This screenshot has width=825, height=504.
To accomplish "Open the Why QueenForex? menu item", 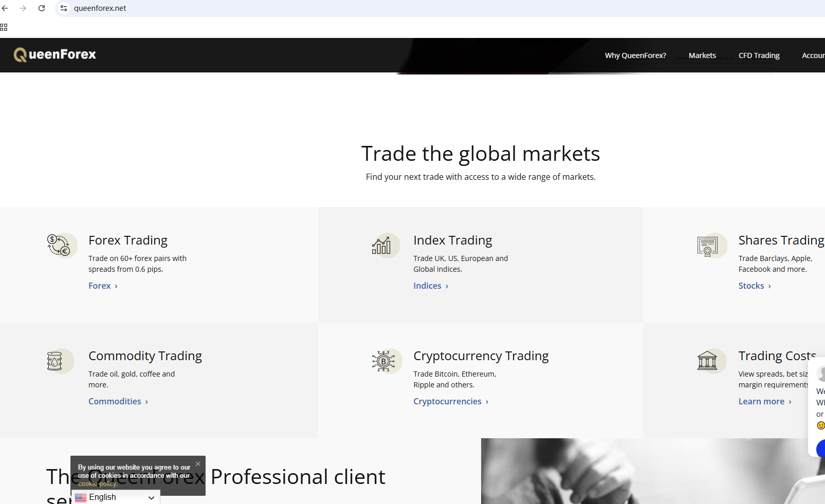I will pyautogui.click(x=635, y=55).
